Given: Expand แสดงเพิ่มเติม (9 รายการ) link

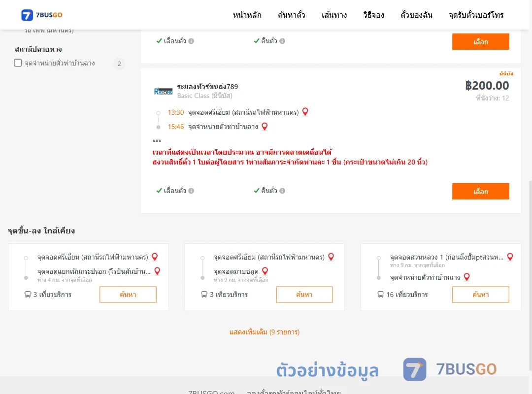Looking at the screenshot, I should (265, 332).
